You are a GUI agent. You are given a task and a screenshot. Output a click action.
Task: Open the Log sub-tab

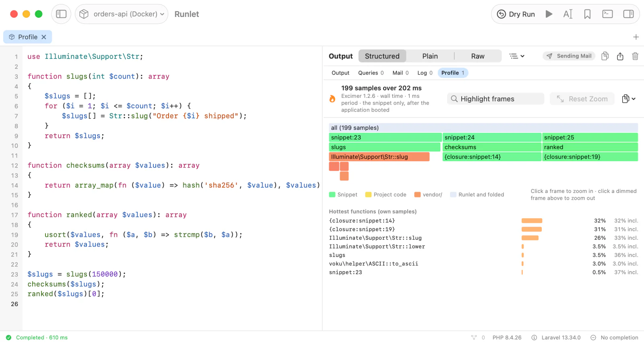coord(425,73)
